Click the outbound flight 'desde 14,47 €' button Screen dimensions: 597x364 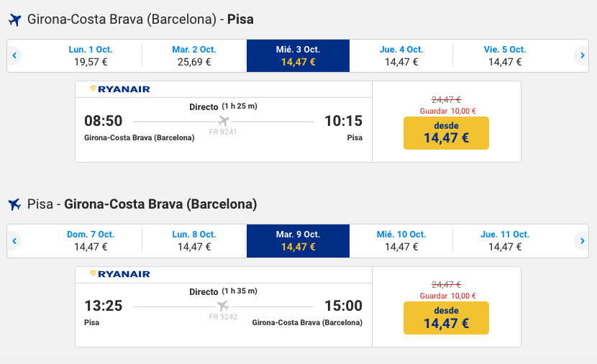(x=446, y=133)
